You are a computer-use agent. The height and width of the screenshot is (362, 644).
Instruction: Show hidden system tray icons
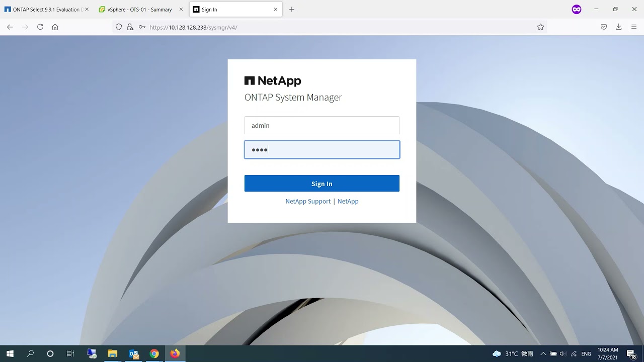543,354
